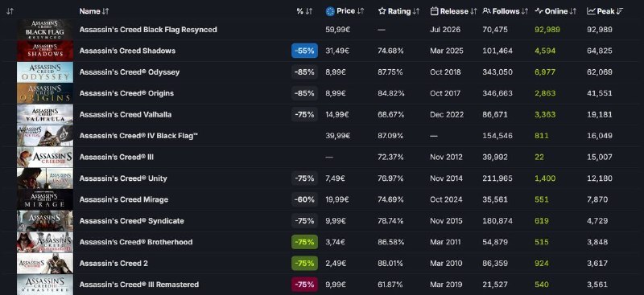This screenshot has height=295, width=644.
Task: Open the Assassin's Creed Shadows entry
Action: coord(127,51)
